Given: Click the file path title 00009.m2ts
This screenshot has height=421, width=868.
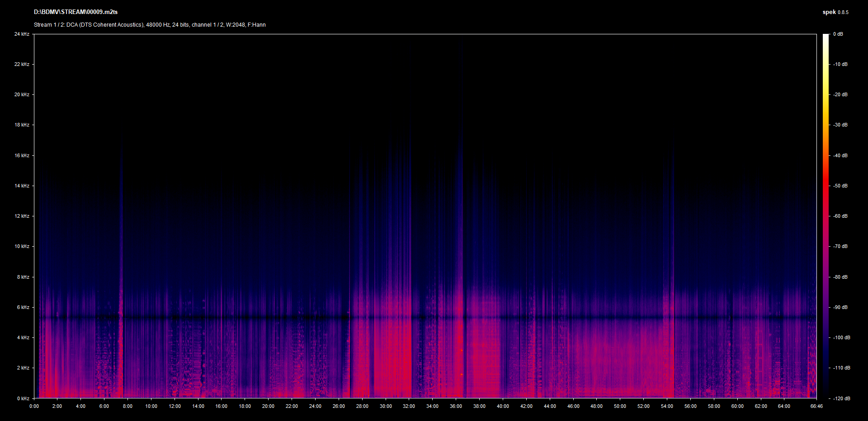Looking at the screenshot, I should 75,12.
